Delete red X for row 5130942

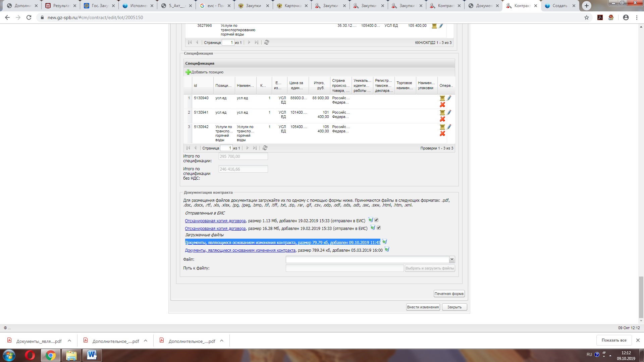click(442, 134)
